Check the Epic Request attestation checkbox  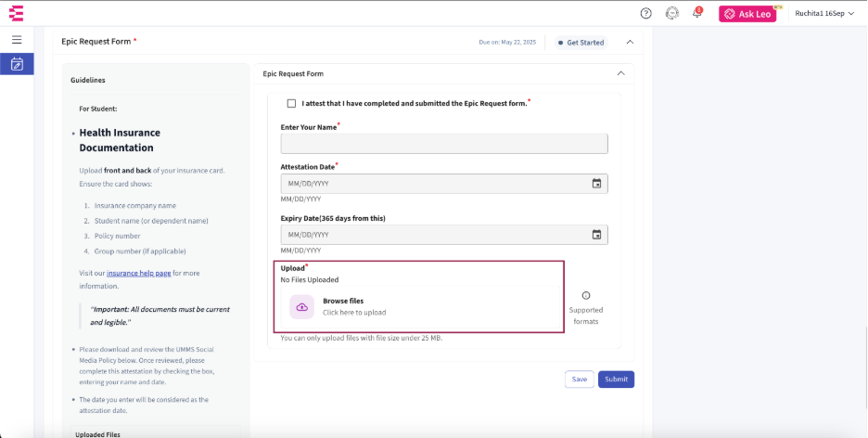point(292,104)
